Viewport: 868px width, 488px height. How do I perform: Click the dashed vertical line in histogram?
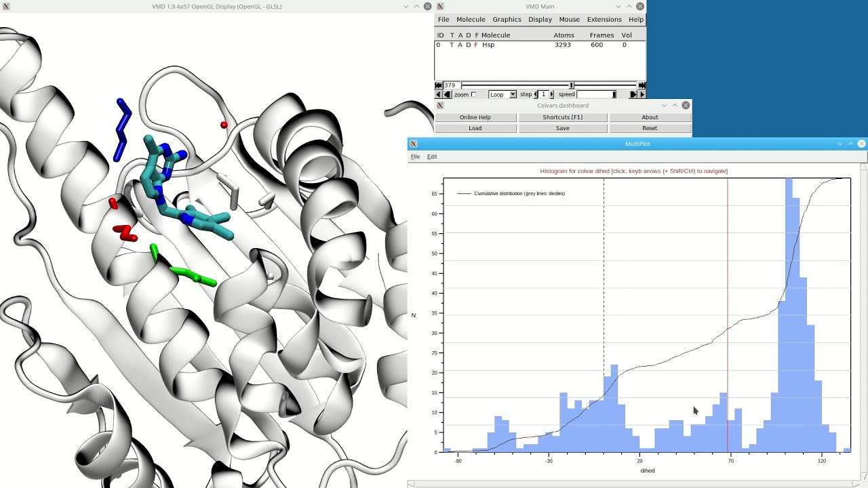pos(604,314)
